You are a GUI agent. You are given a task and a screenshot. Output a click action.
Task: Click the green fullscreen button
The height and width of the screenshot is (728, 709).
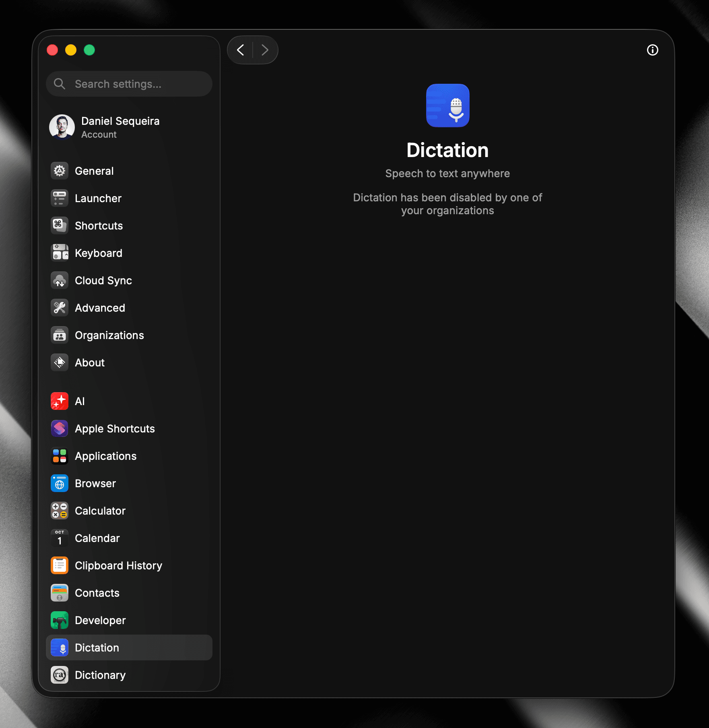[x=89, y=50]
